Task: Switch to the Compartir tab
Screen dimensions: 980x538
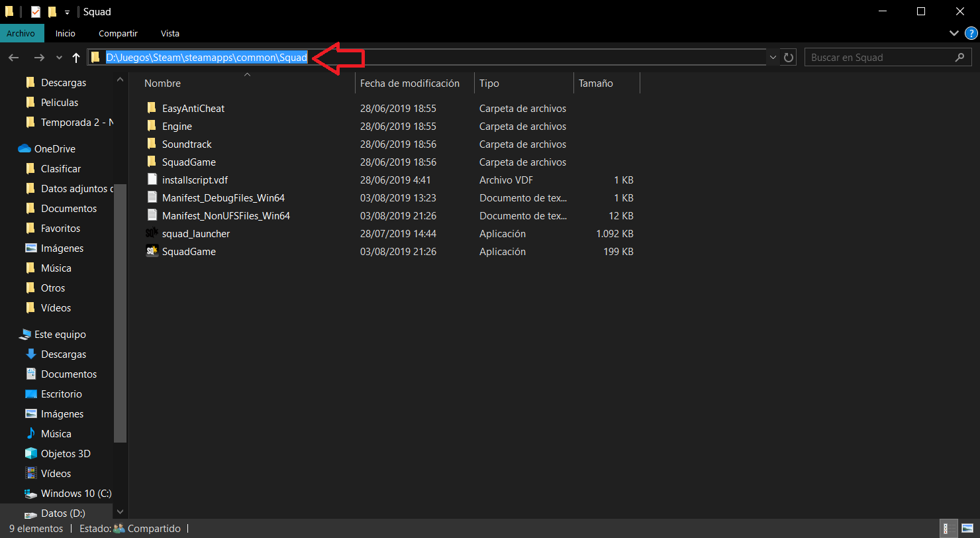Action: [118, 33]
